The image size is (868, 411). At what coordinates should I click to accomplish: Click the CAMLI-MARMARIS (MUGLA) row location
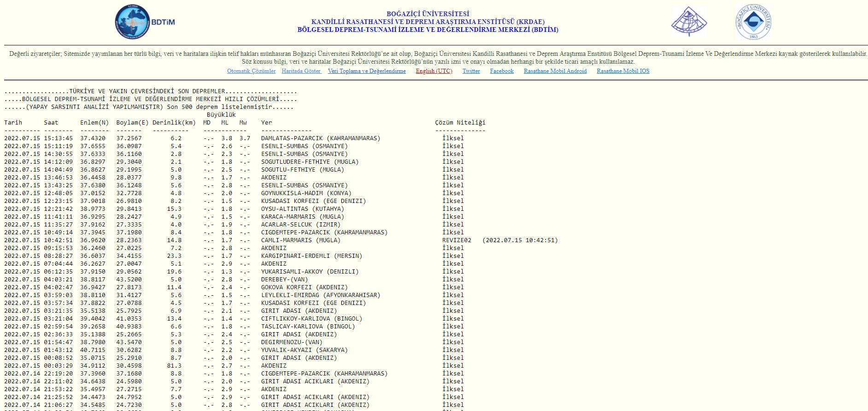pos(301,240)
